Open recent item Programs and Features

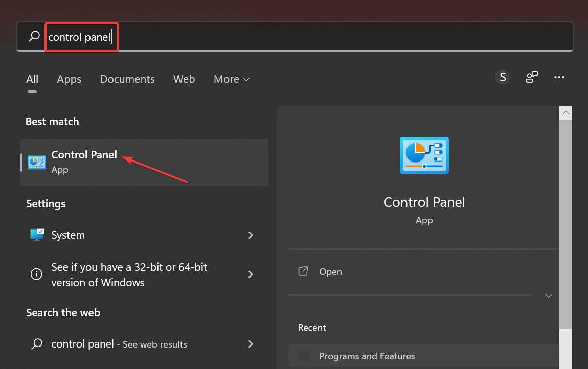(x=424, y=356)
